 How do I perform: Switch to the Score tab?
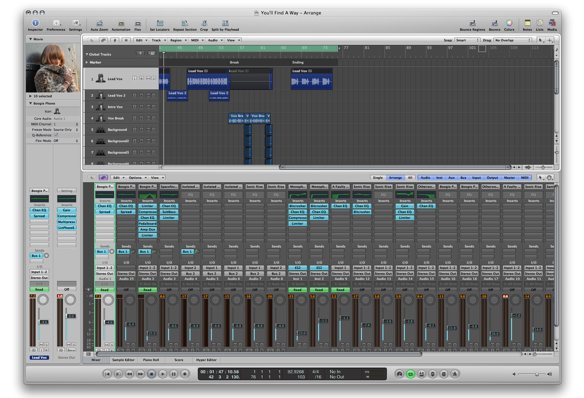179,360
